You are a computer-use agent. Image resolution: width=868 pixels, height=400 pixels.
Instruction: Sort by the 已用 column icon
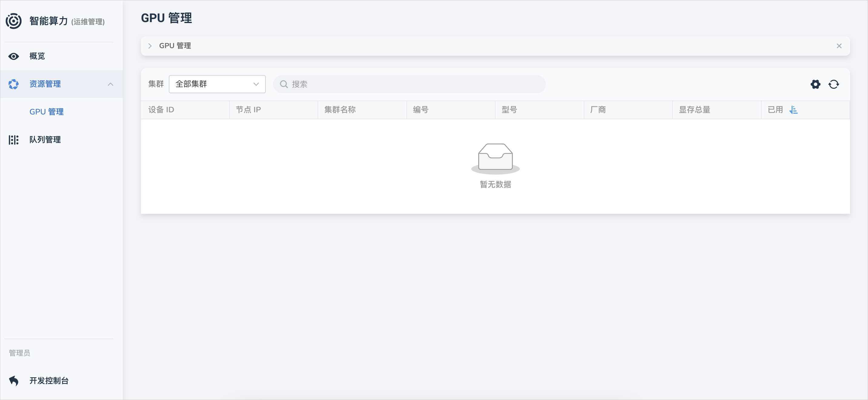(793, 110)
